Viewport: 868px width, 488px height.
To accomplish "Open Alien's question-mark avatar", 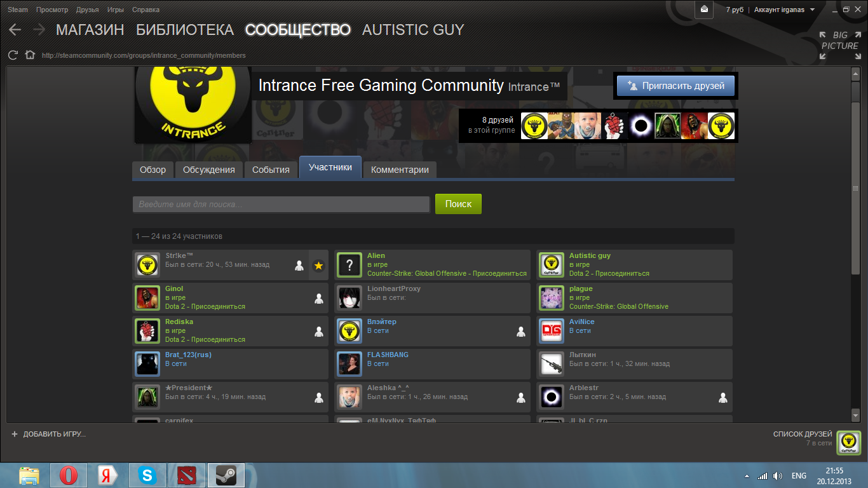I will pyautogui.click(x=349, y=265).
